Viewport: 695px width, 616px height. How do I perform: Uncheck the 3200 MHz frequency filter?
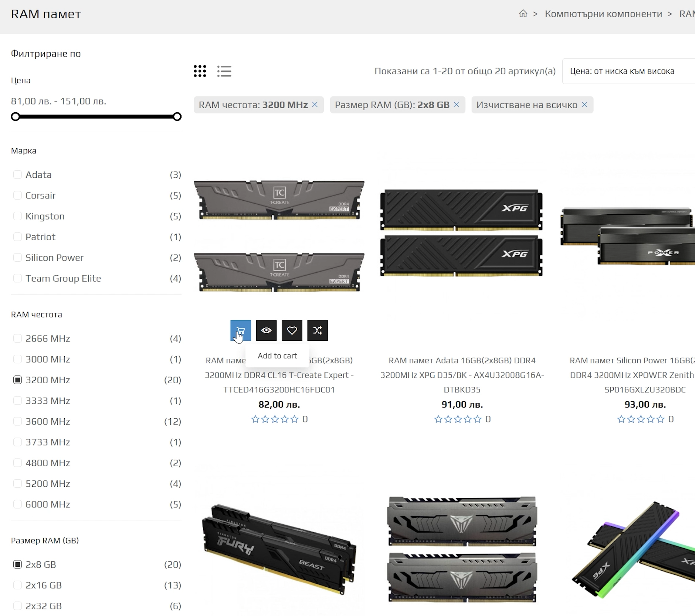tap(17, 380)
